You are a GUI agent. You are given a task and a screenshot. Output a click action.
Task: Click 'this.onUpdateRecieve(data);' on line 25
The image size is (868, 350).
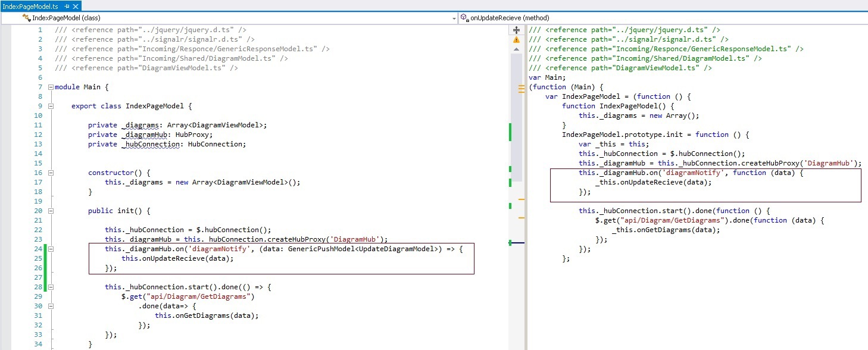point(177,258)
